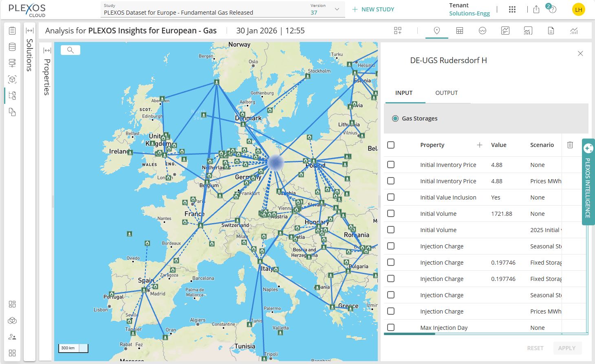
Task: Select the line chart visualization icon
Action: click(x=483, y=31)
